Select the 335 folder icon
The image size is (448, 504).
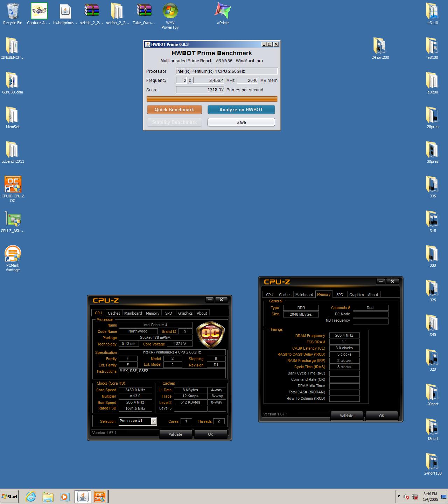pos(433,187)
